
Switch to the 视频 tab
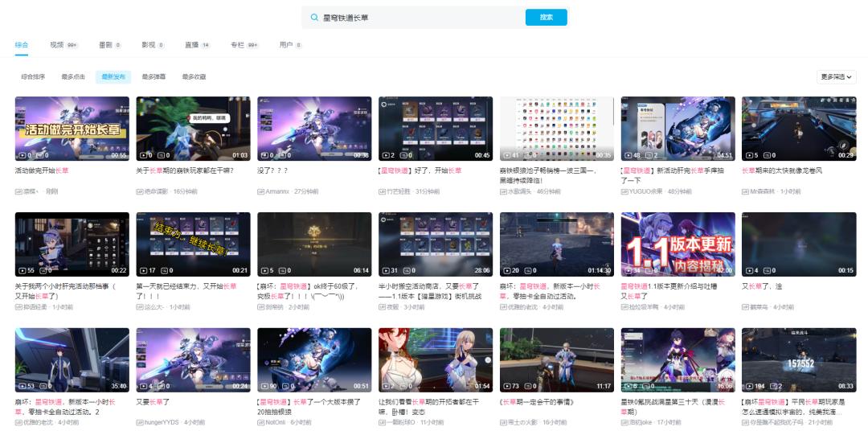(x=63, y=45)
